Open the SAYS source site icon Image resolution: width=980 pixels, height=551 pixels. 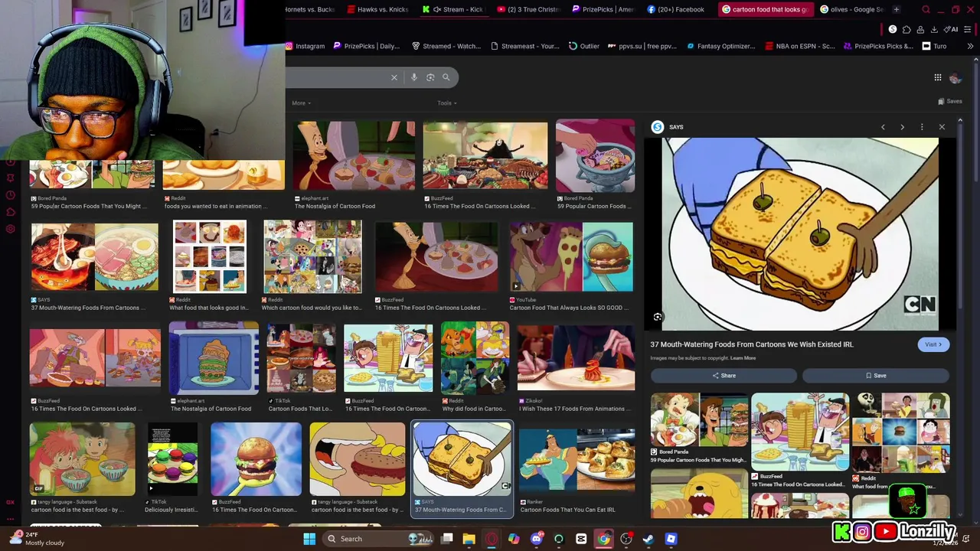[x=658, y=127]
